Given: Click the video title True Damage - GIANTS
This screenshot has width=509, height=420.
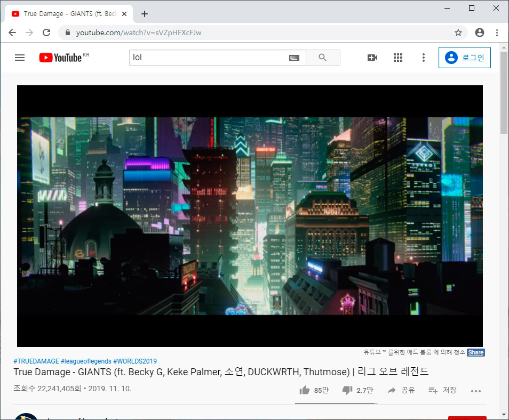Looking at the screenshot, I should tap(221, 371).
